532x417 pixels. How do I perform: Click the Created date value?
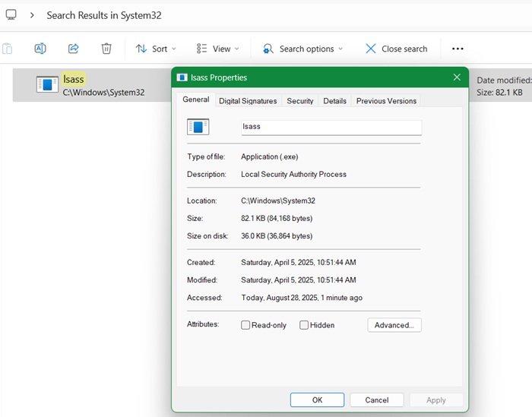tap(299, 262)
